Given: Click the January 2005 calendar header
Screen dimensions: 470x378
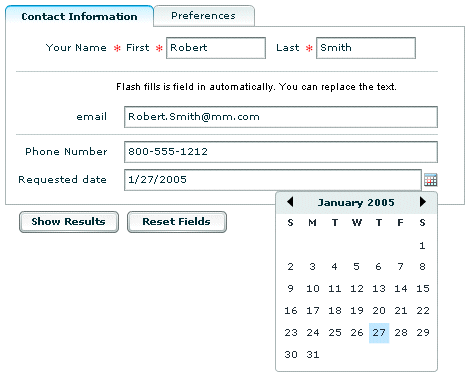Looking at the screenshot, I should (x=356, y=203).
